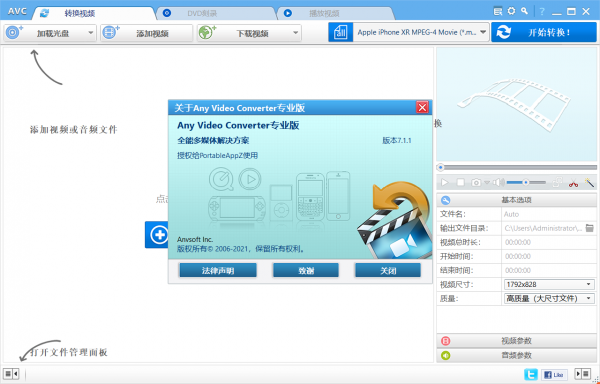Click 法律声明 button in About dialog
This screenshot has width=600, height=384.
pyautogui.click(x=218, y=271)
